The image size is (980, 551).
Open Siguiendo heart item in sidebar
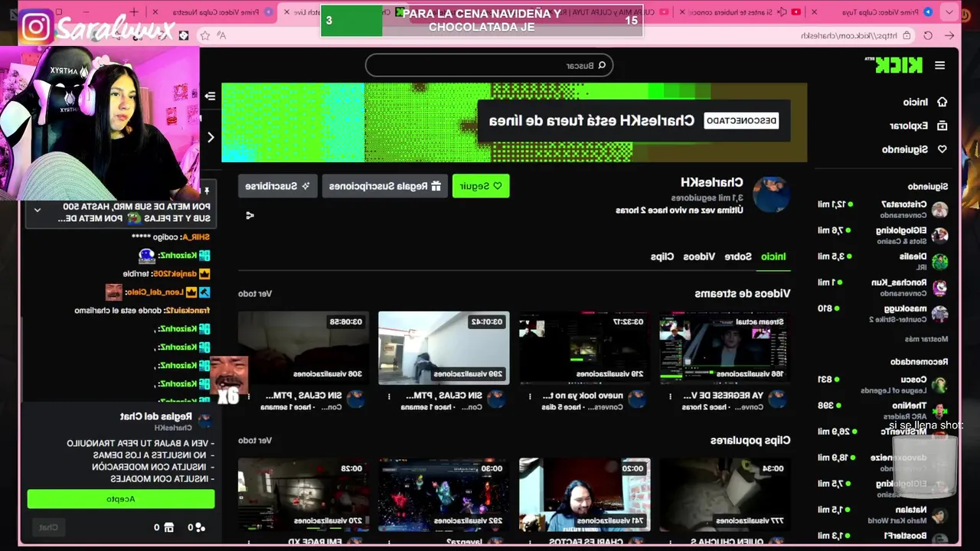915,149
